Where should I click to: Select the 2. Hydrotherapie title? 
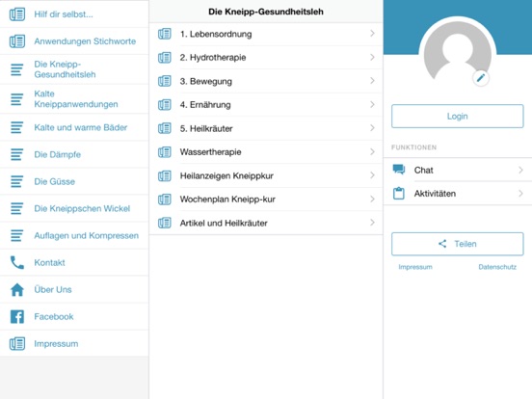[x=213, y=57]
